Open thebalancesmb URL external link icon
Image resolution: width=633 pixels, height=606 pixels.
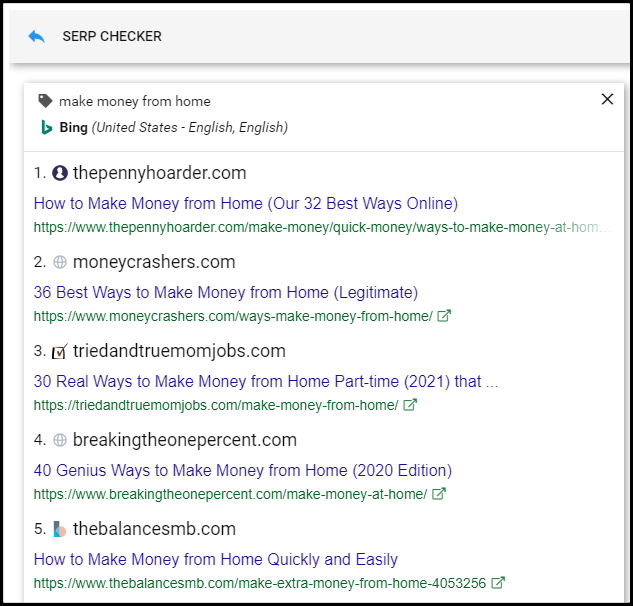click(498, 583)
